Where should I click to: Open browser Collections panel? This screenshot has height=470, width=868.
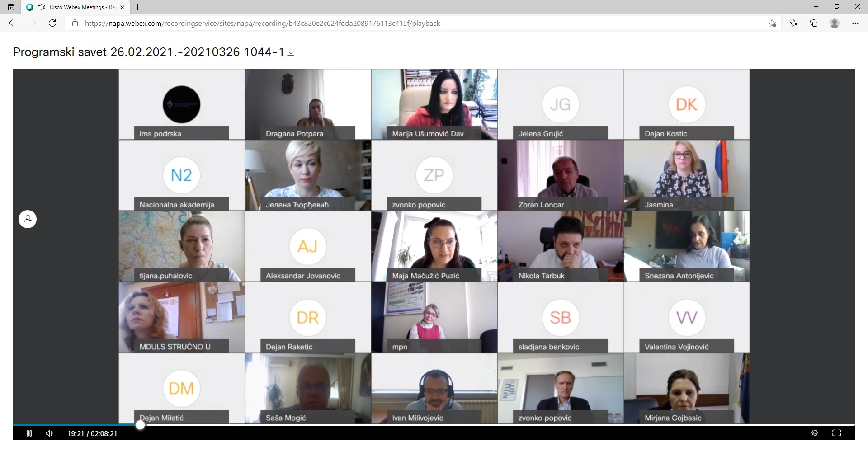[814, 23]
